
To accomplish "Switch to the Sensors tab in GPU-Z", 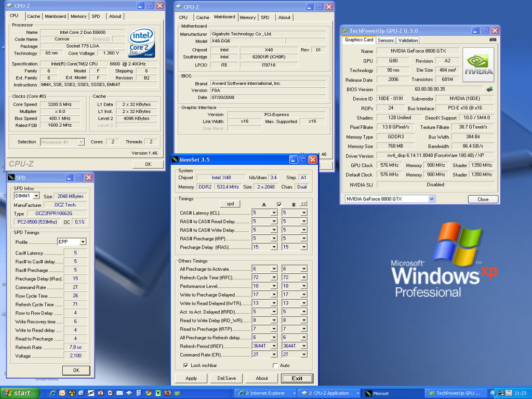I will (x=385, y=40).
